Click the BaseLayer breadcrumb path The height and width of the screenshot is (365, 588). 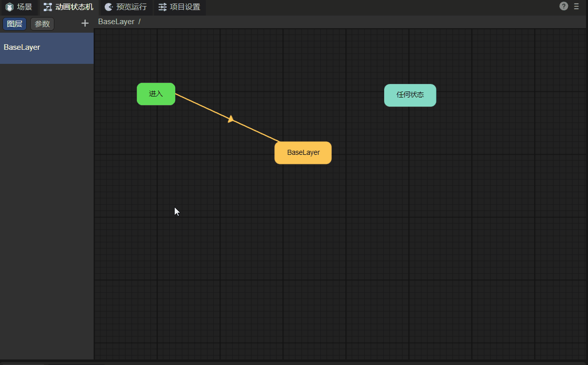click(116, 22)
